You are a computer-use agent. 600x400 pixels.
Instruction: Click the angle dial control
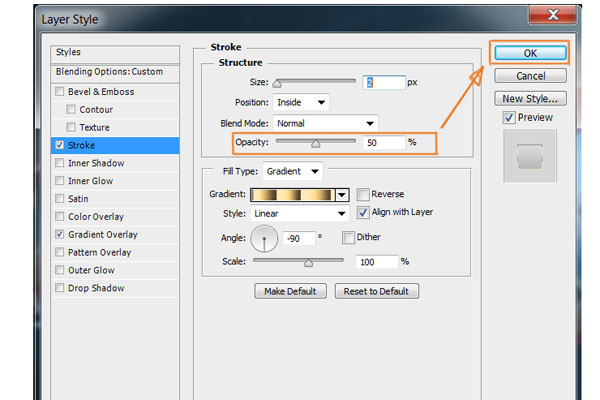(x=264, y=238)
